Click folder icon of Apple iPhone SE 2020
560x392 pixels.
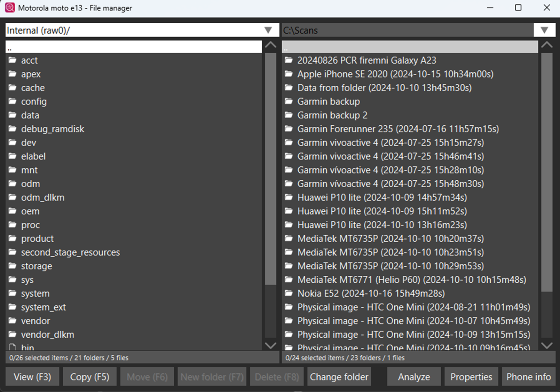[289, 74]
